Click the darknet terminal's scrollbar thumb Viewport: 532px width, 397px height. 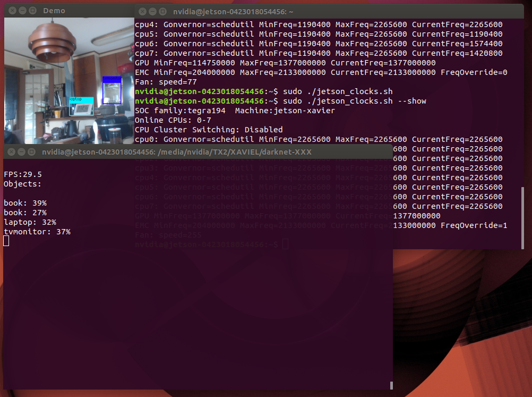coord(391,385)
